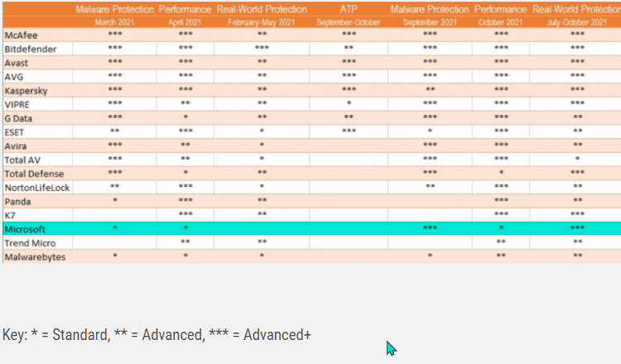Click Malware Protection header above September 2021
Screen dimensions: 621x364
430,9
